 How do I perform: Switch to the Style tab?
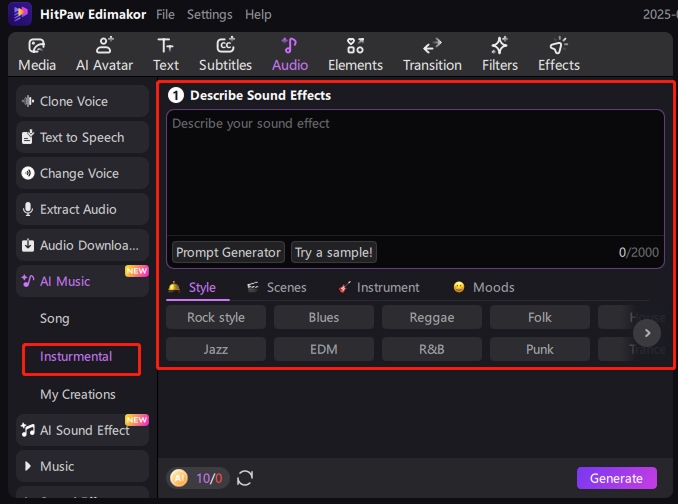(198, 287)
